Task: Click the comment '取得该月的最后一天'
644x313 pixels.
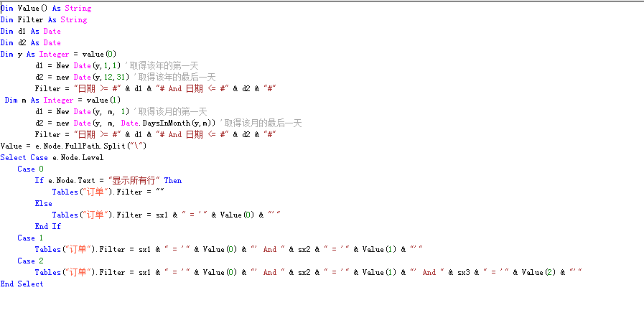Action: point(261,123)
